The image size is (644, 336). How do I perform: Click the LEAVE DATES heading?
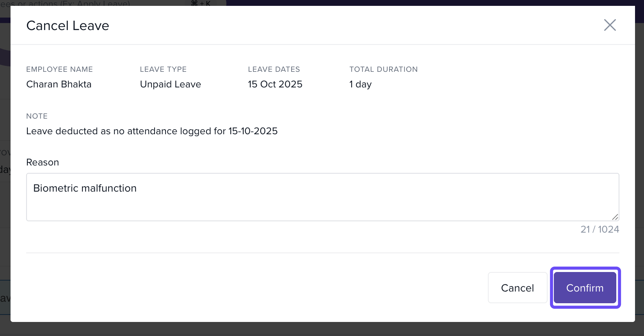point(274,69)
